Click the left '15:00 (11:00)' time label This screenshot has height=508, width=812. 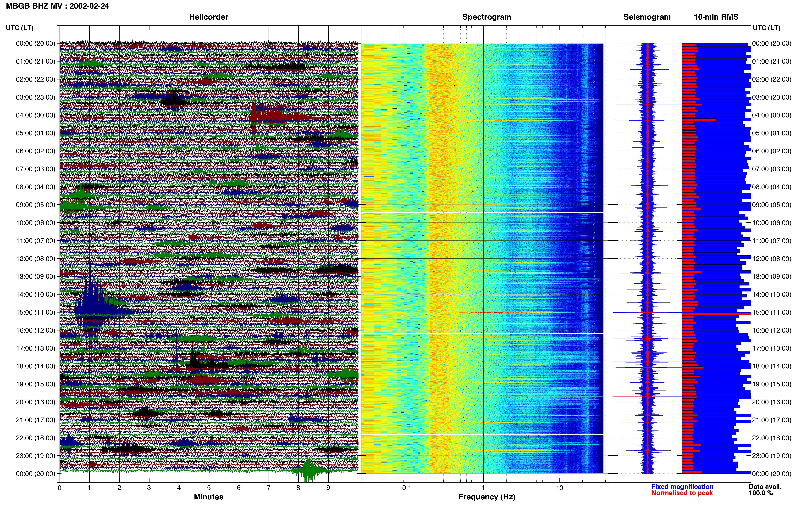36,313
